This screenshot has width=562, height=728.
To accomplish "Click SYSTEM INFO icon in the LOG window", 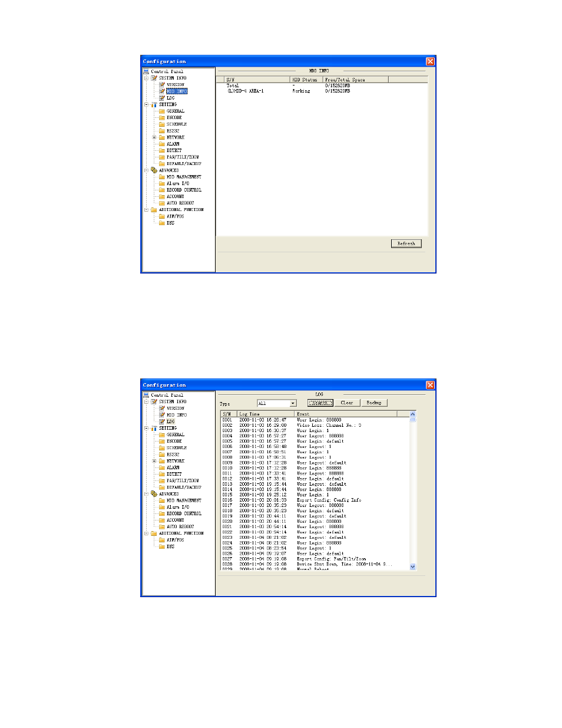I will click(154, 401).
